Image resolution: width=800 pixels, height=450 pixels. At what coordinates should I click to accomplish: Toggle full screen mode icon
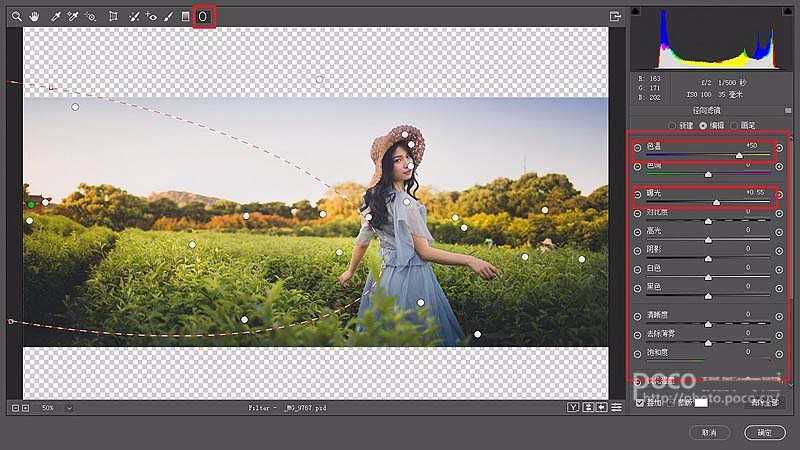(615, 16)
